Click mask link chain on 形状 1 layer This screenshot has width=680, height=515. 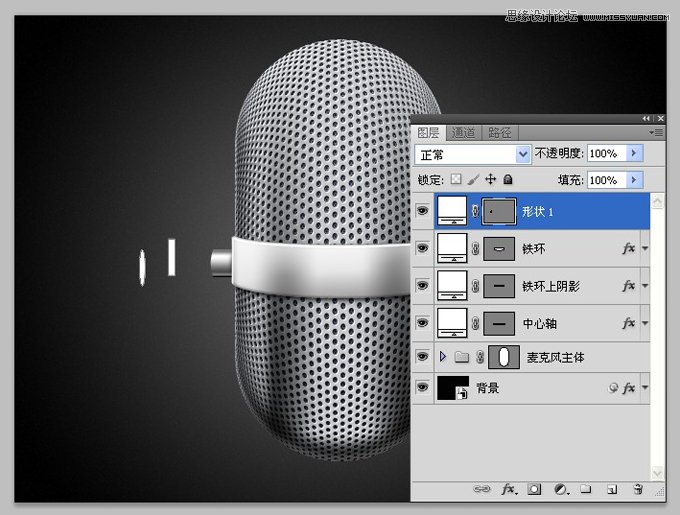point(475,211)
